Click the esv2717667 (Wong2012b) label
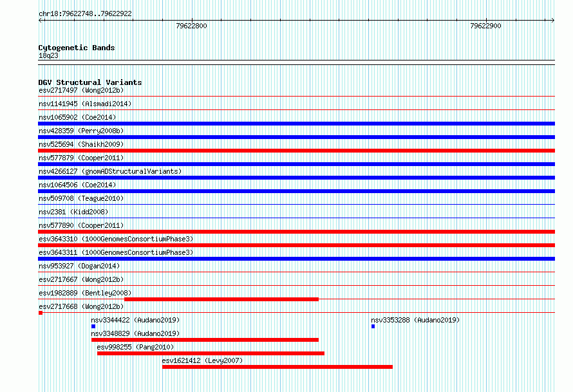Viewport: 573px width, 392px height. [x=81, y=279]
